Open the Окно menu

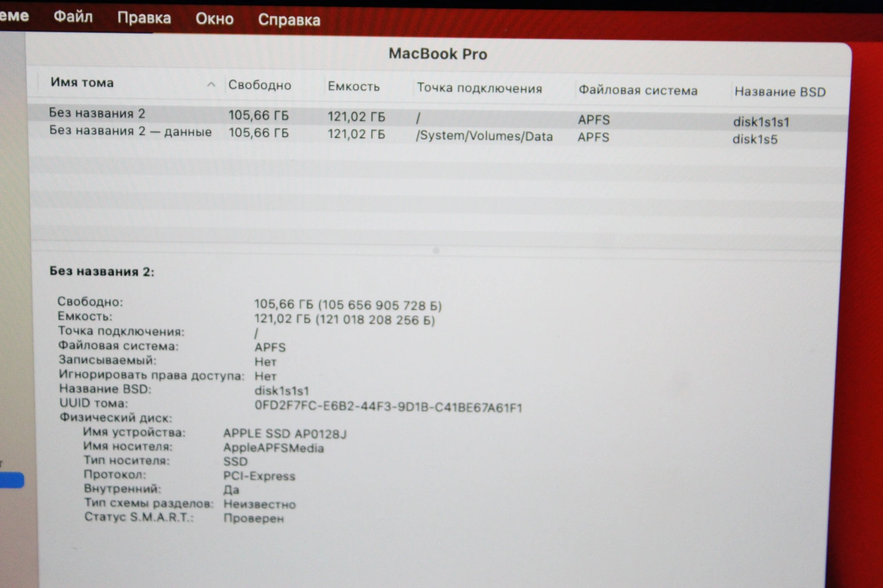[x=215, y=19]
